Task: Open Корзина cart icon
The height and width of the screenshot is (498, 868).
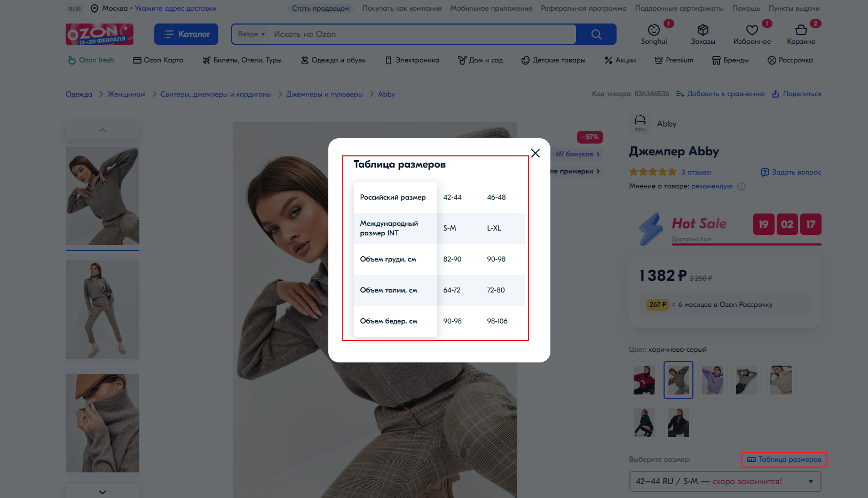Action: pos(801,34)
